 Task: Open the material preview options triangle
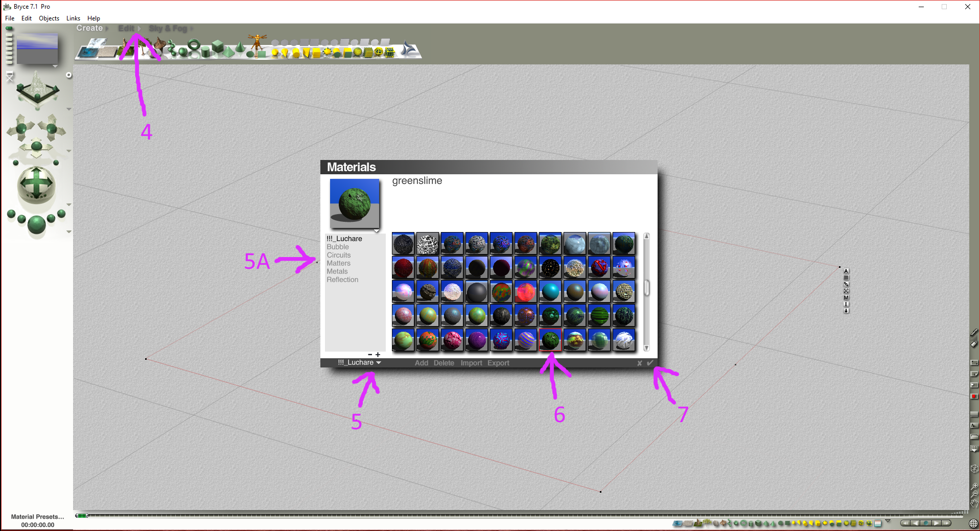[x=377, y=231]
